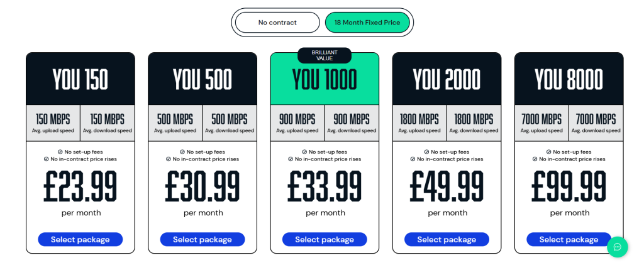
Task: Click the 500 MBPS avg. download speed tile
Action: click(x=230, y=123)
